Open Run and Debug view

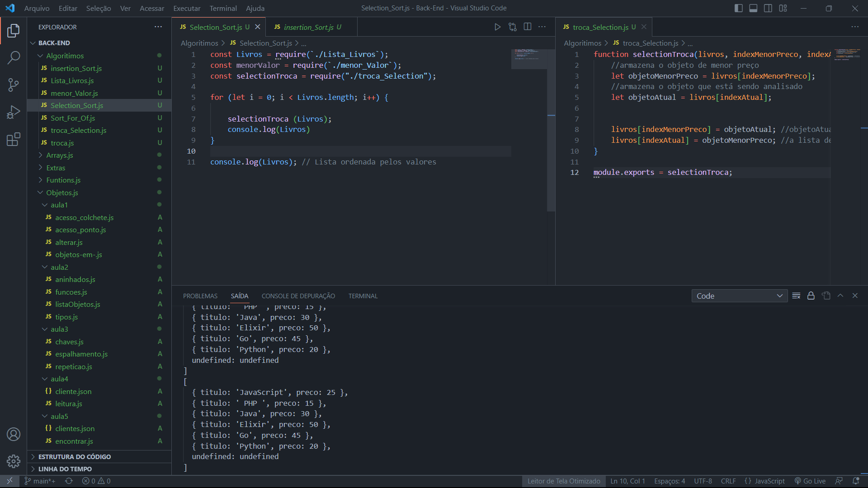14,112
